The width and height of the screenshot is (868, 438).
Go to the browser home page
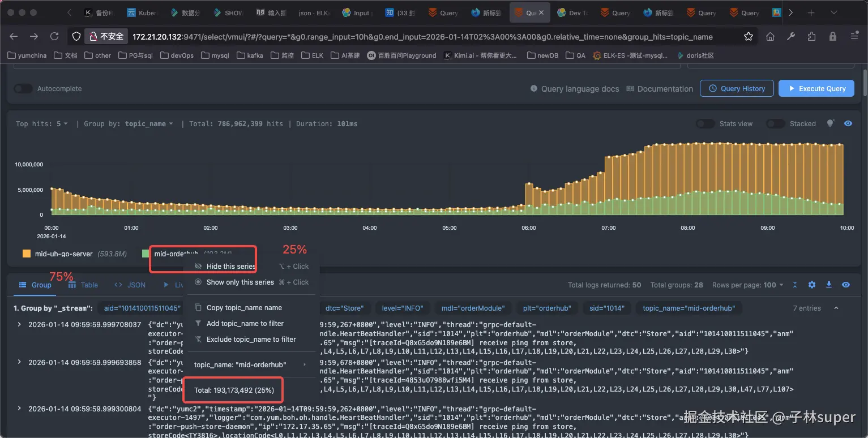coord(770,36)
